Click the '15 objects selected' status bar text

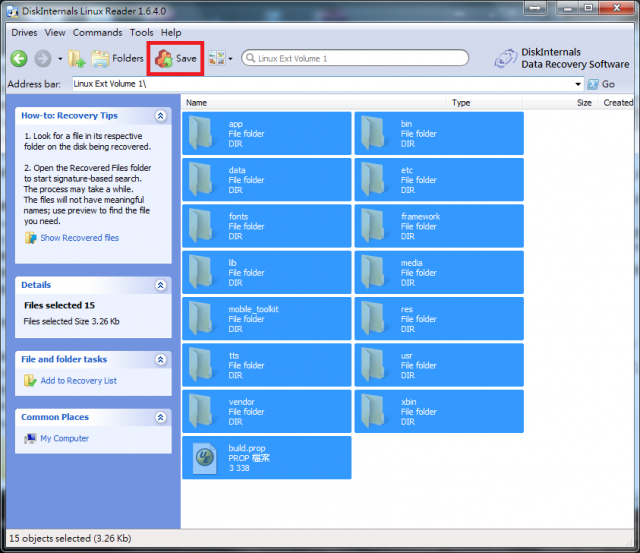click(70, 539)
